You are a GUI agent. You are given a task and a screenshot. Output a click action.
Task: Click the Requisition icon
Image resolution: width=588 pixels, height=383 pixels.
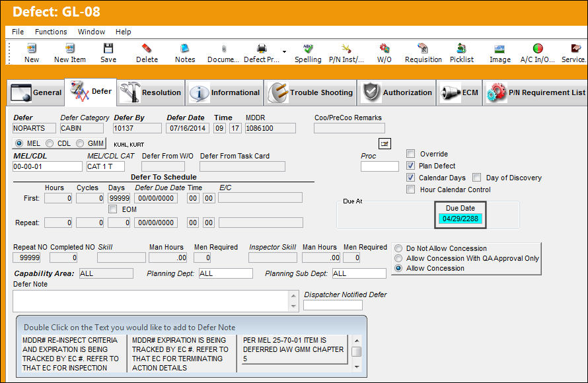(423, 48)
